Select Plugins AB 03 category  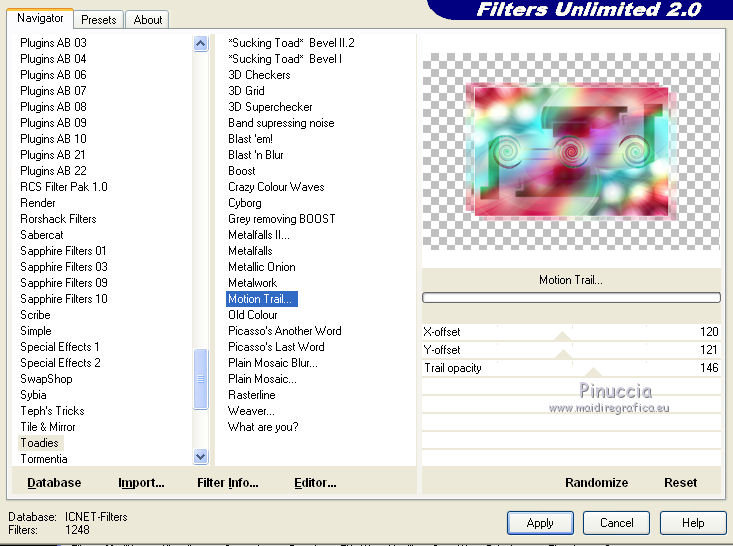coord(53,43)
